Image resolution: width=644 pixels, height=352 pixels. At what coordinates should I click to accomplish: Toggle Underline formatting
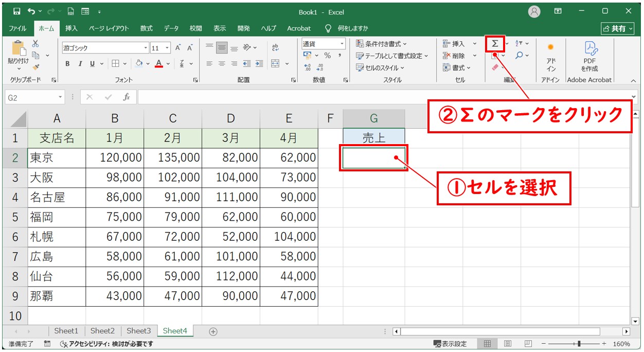click(93, 64)
